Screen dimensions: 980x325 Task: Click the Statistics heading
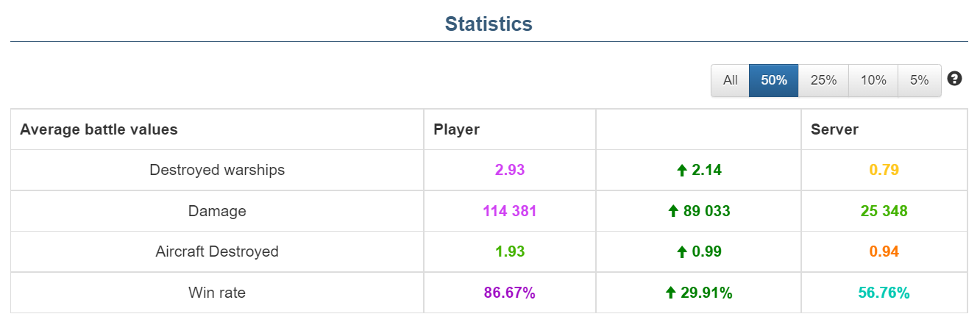click(x=489, y=24)
